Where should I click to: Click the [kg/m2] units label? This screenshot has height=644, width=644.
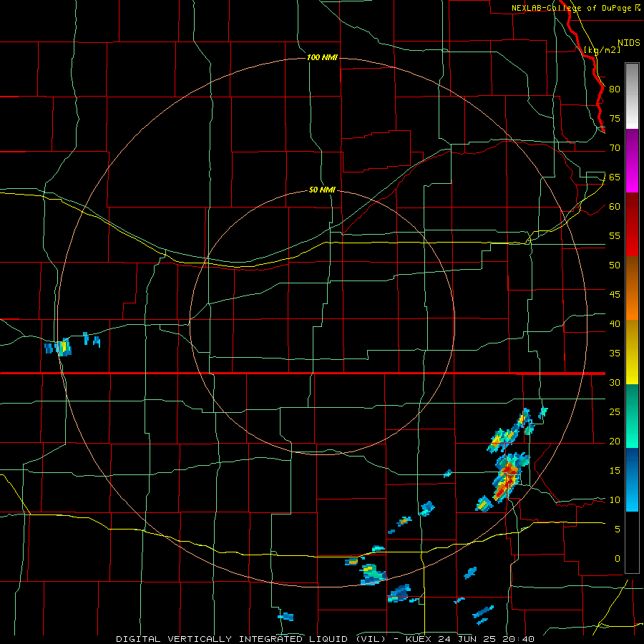point(602,50)
